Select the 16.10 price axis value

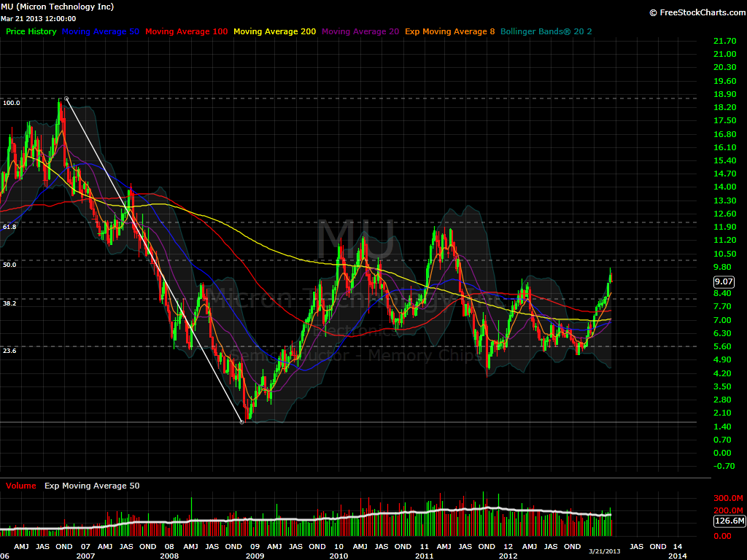(x=724, y=147)
